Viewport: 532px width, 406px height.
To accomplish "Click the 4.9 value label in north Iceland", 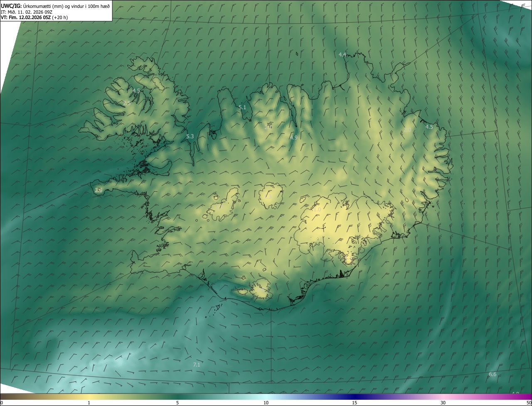I will (294, 137).
